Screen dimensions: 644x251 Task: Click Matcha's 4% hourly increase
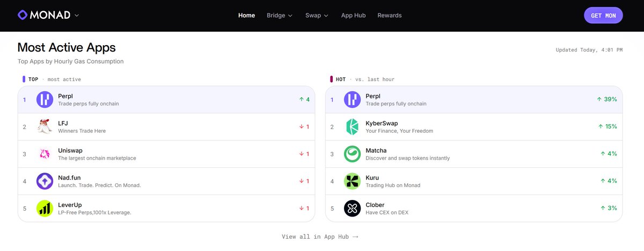609,154
